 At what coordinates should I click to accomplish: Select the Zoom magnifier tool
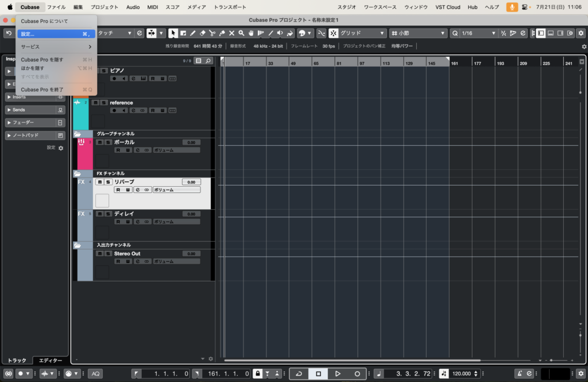click(x=241, y=33)
